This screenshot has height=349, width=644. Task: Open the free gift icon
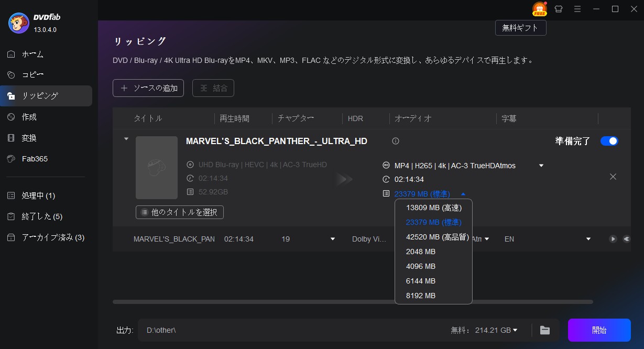pos(540,9)
